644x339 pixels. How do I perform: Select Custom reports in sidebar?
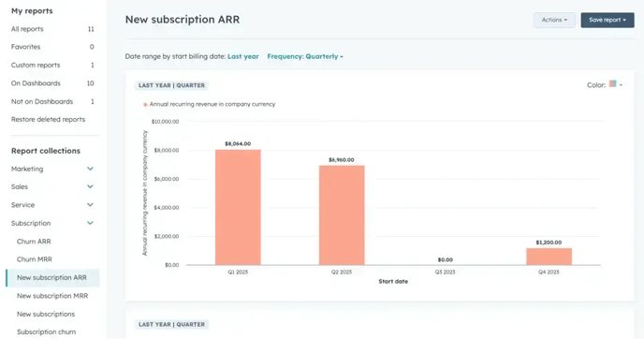click(52, 65)
